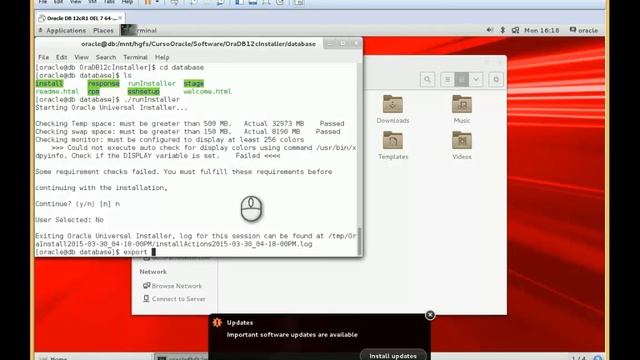Click the terminal vertical scrollbar
Screen dimensions: 640x360
click(x=359, y=241)
